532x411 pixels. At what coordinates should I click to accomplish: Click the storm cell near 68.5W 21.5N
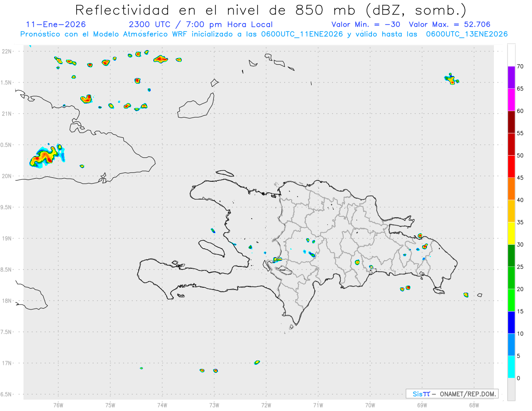pyautogui.click(x=451, y=79)
